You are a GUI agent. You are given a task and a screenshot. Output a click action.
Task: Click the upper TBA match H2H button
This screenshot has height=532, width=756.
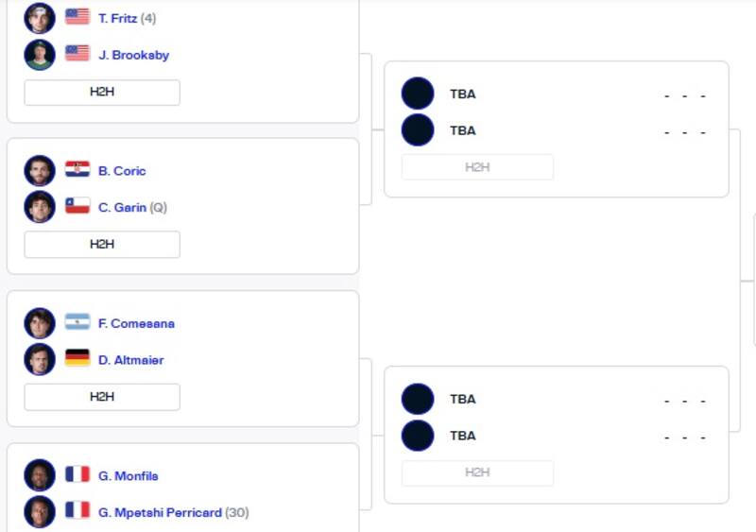477,167
